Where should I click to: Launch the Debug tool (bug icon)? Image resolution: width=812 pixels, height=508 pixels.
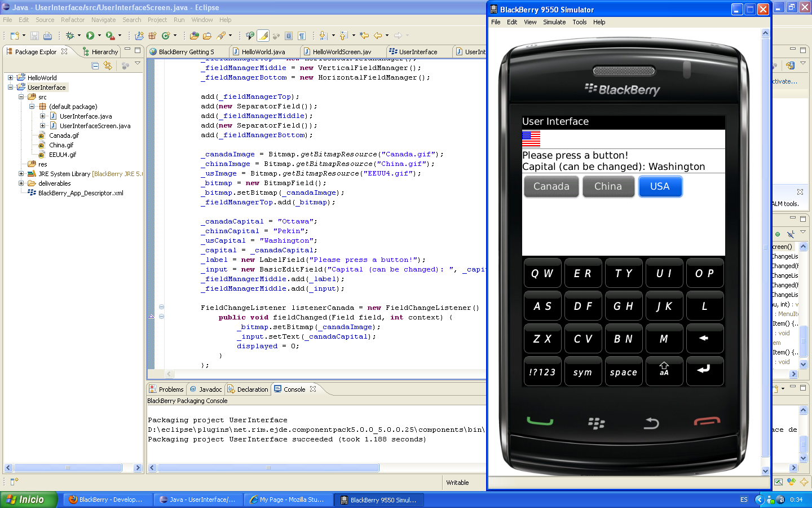pos(70,36)
